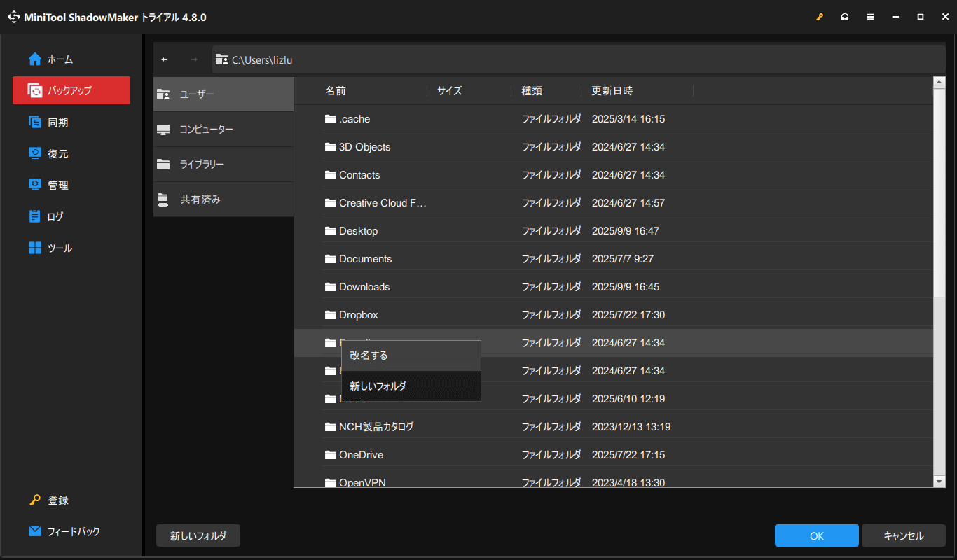This screenshot has height=560, width=957.
Task: Click the key icon in title bar
Action: click(x=820, y=17)
